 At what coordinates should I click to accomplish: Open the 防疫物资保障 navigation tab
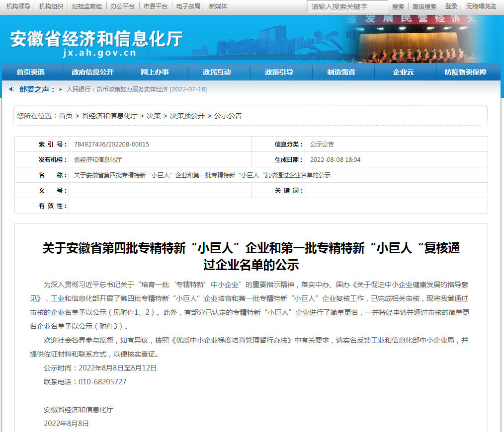(x=466, y=72)
